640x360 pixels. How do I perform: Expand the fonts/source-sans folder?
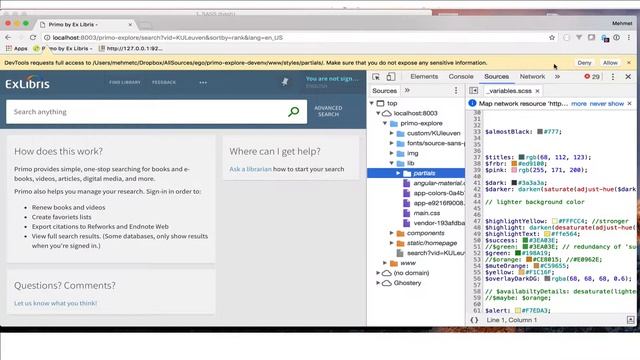click(x=391, y=143)
